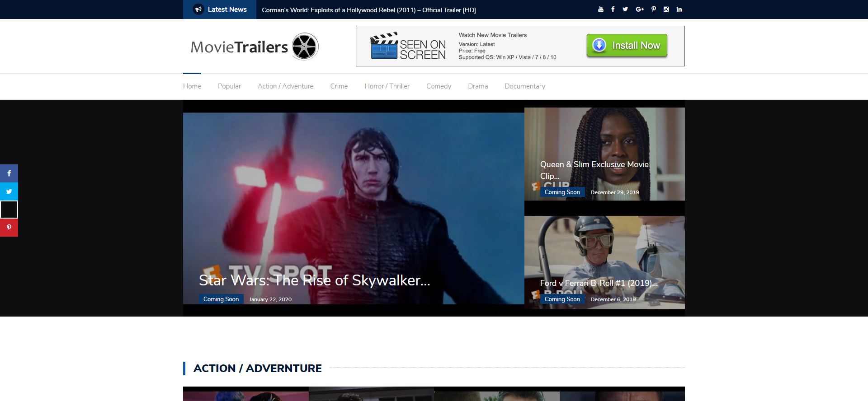The image size is (868, 401).
Task: Open Star Wars: The Rise of Skywalker title
Action: pyautogui.click(x=314, y=280)
